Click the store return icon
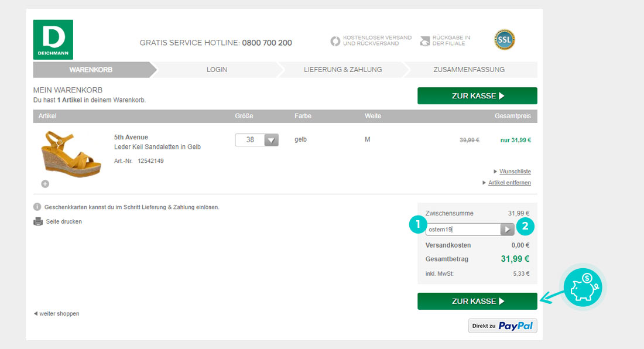Viewport: 644px width, 349px height. point(424,40)
